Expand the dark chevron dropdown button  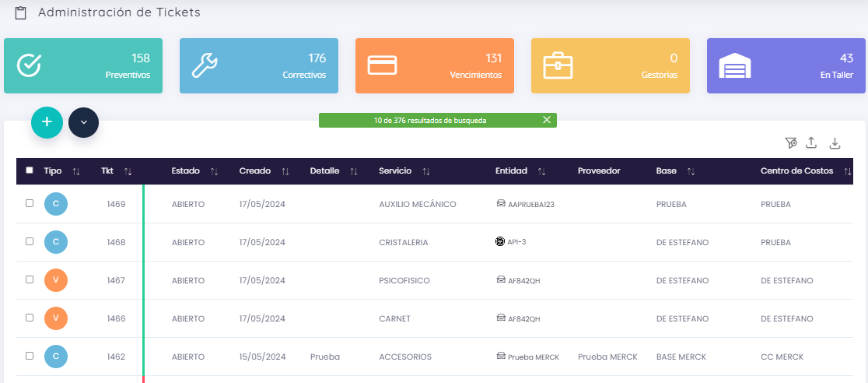[83, 122]
